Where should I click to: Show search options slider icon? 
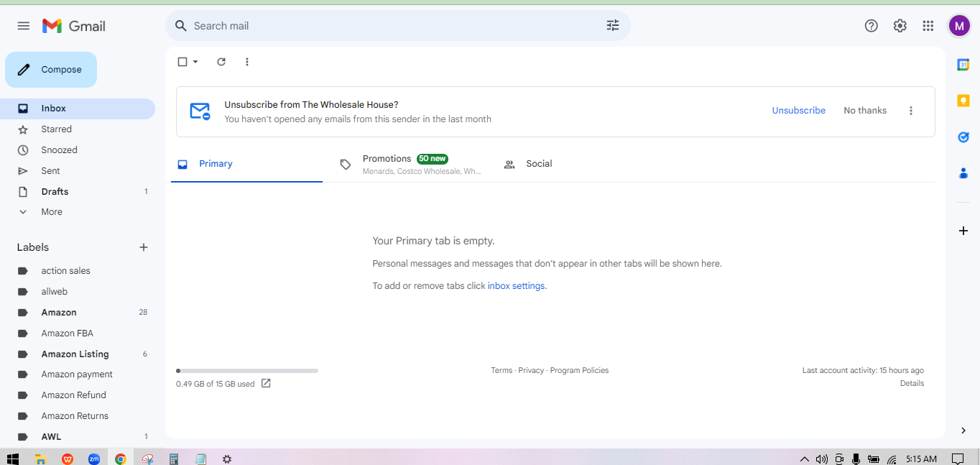point(613,26)
